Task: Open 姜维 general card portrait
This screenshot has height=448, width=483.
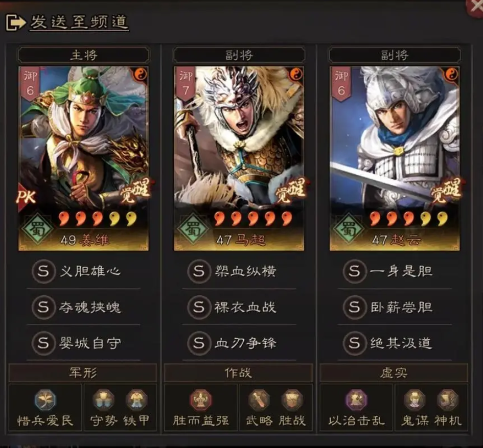Action: tap(83, 158)
